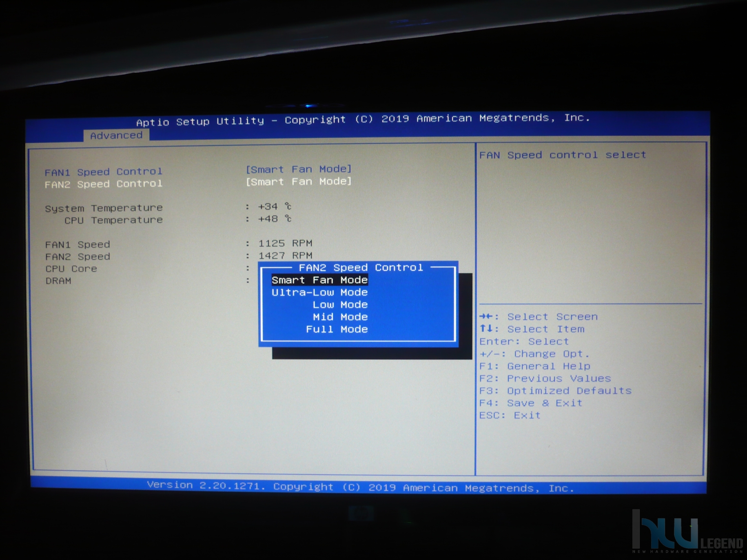Choose Ultra-Low Mode option
The height and width of the screenshot is (560, 747).
(x=320, y=292)
